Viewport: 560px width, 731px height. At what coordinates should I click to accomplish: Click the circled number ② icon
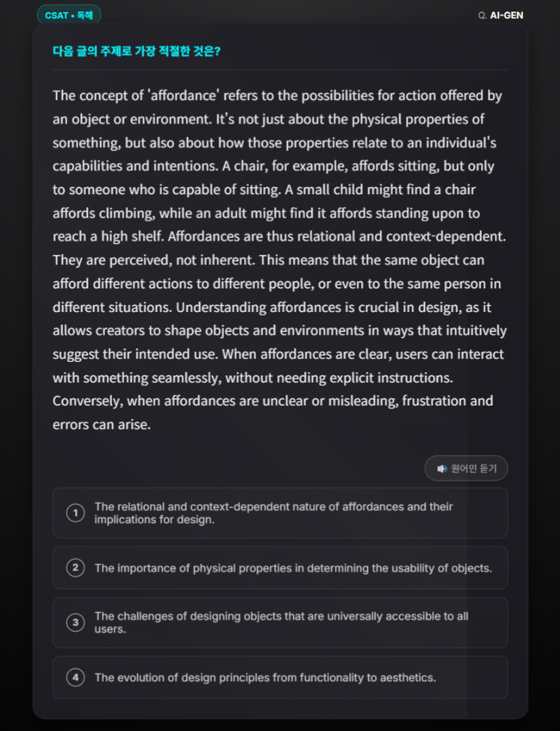tap(76, 568)
